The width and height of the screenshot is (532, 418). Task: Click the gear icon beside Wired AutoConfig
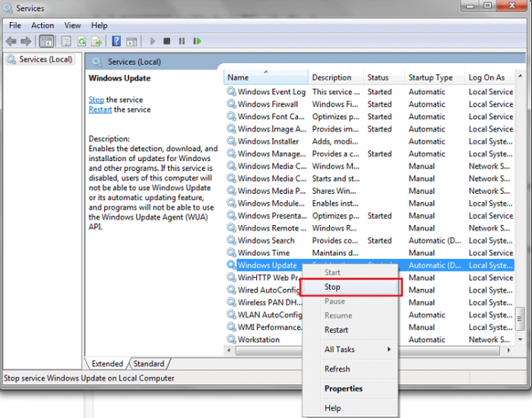pos(231,290)
